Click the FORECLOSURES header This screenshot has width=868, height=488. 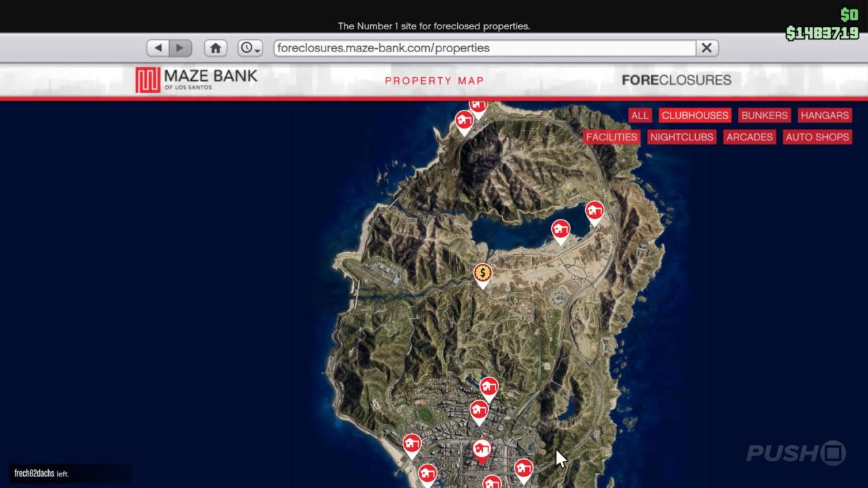click(x=676, y=79)
